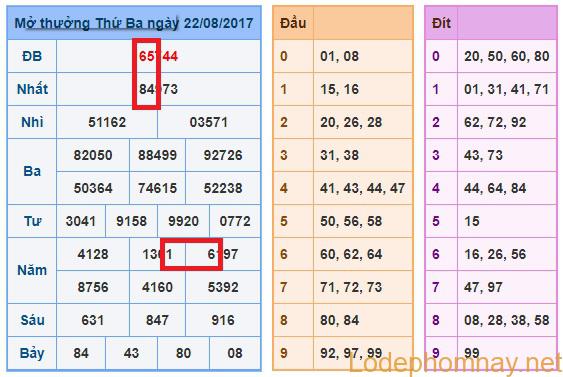Click the Đít table header
The height and width of the screenshot is (377, 563).
click(x=441, y=23)
